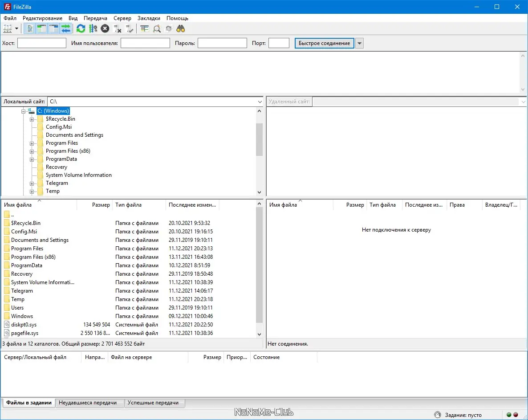Click the local file list vertical scrollbar
Viewport: 528px width, 420px height.
pos(259,265)
